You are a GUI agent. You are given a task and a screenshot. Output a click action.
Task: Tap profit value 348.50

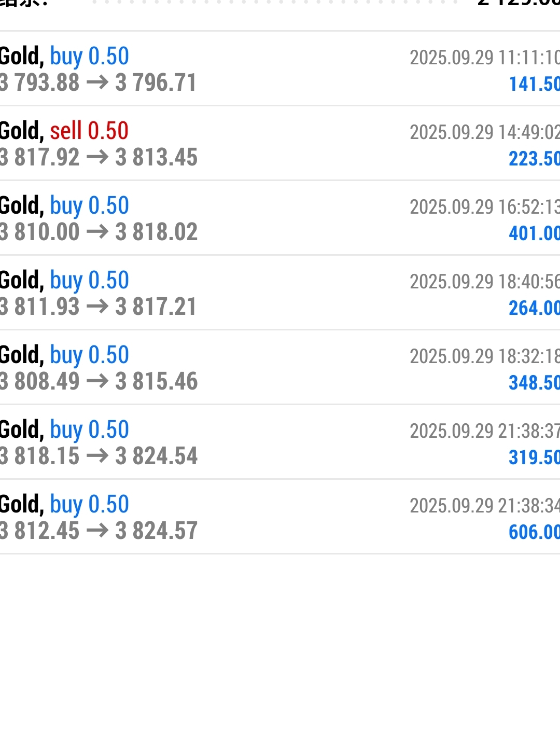(534, 383)
